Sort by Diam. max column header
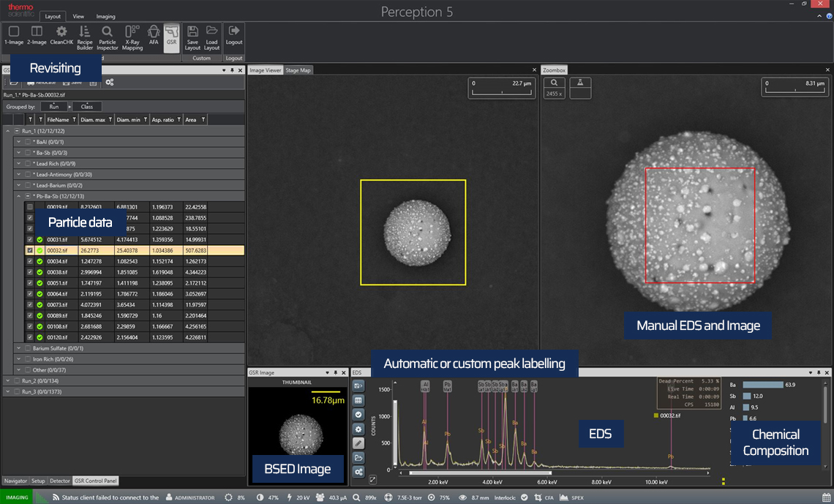 (93, 120)
